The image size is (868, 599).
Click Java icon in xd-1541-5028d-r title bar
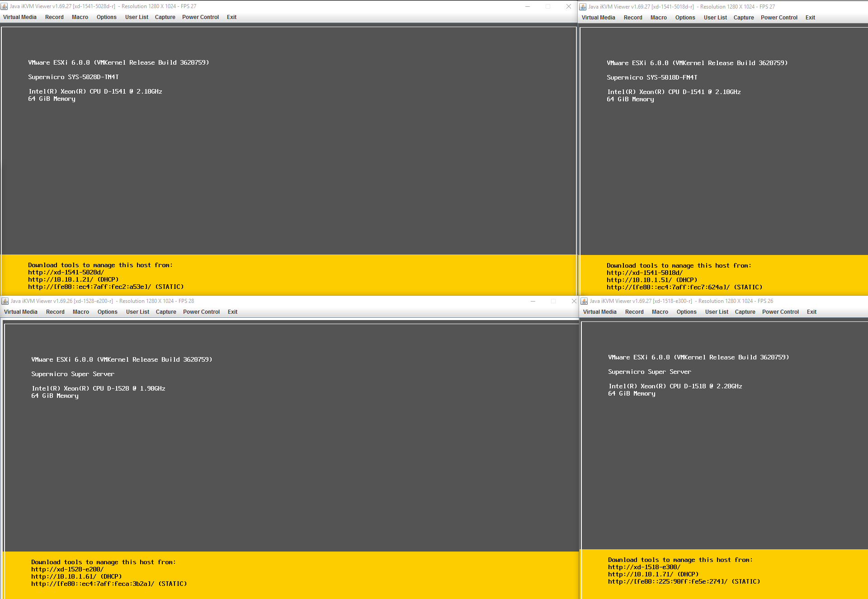click(x=5, y=6)
